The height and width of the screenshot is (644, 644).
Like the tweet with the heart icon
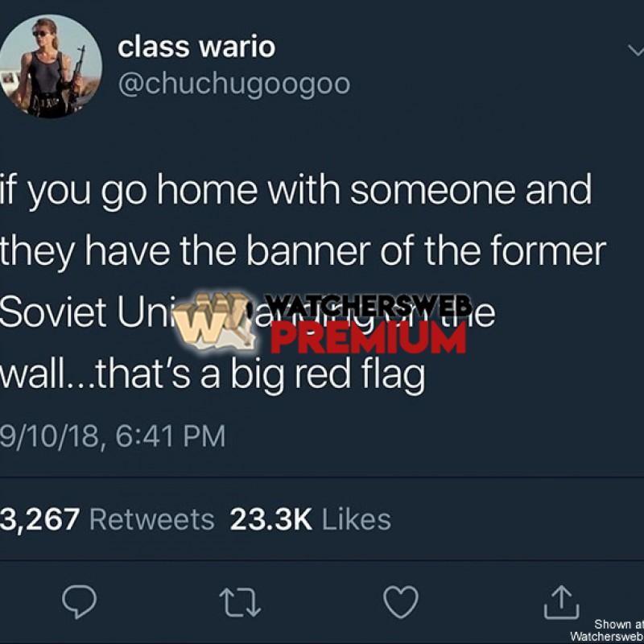pyautogui.click(x=401, y=601)
